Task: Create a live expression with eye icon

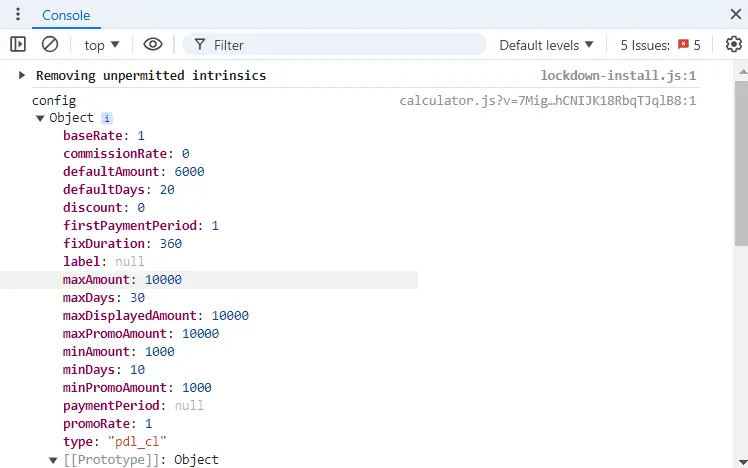Action: 152,44
